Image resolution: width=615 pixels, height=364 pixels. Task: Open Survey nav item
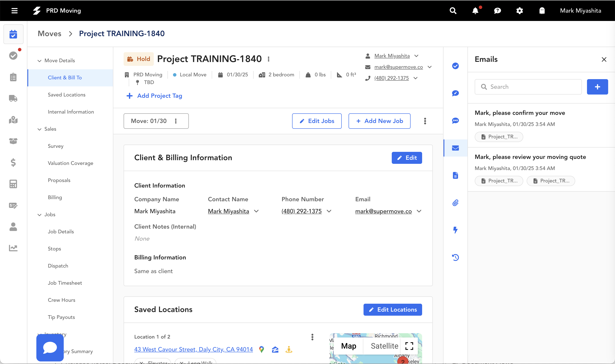point(55,146)
